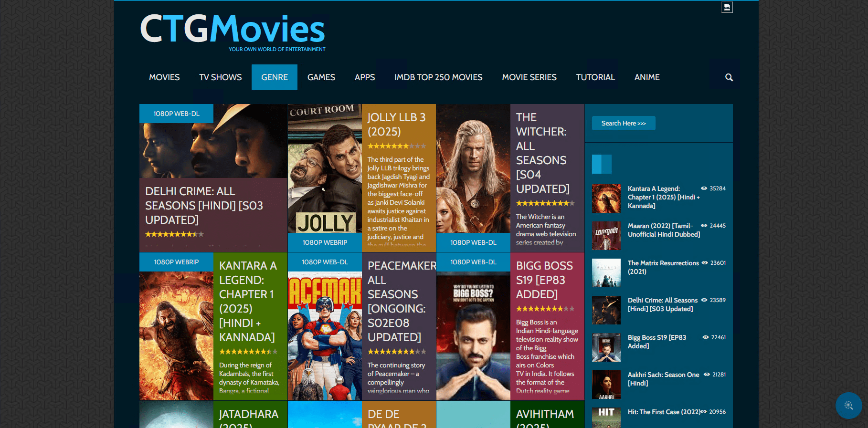
Task: Click Bigg Boss S19 sidebar thumbnail
Action: tap(606, 347)
